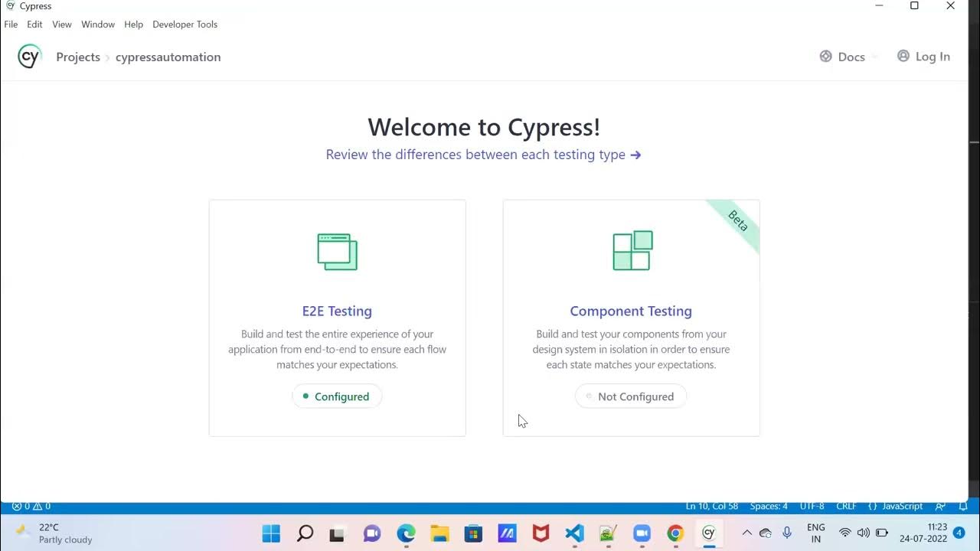Open the Edit menu
The image size is (980, 551).
click(x=34, y=24)
